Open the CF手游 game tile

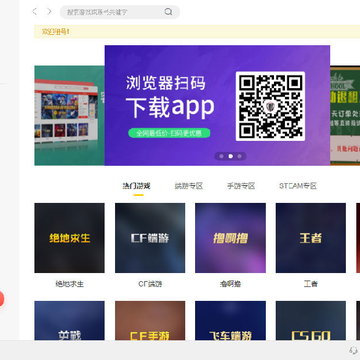coord(150,321)
